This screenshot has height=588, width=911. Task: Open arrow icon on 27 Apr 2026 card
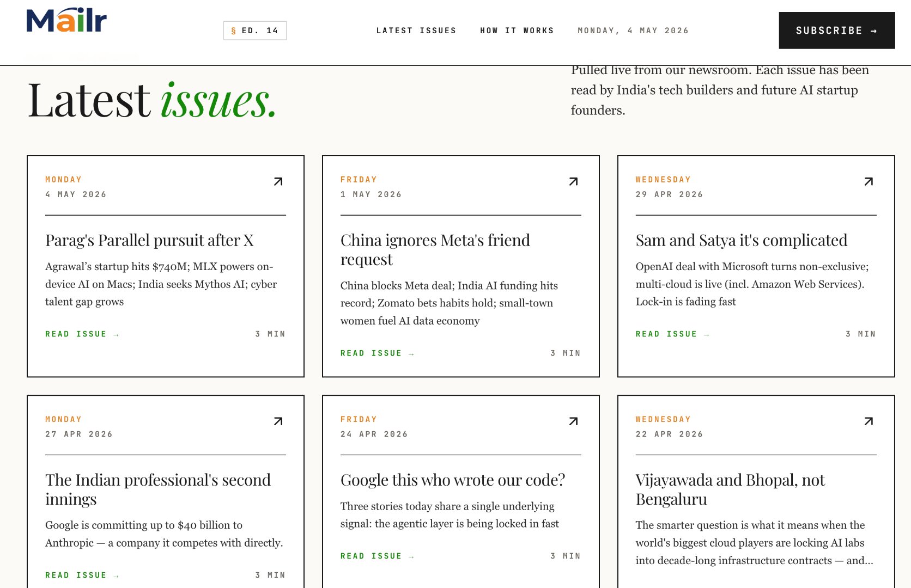point(278,421)
